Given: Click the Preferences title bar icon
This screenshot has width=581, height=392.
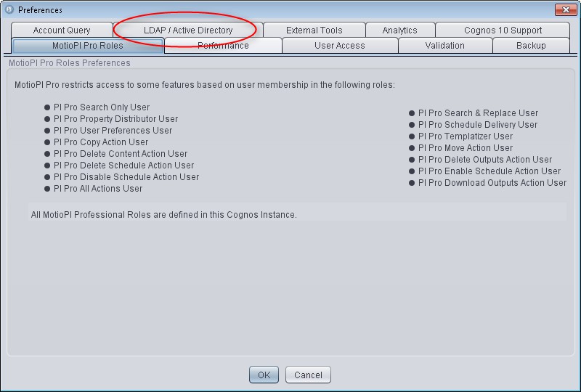Looking at the screenshot, I should click(9, 9).
